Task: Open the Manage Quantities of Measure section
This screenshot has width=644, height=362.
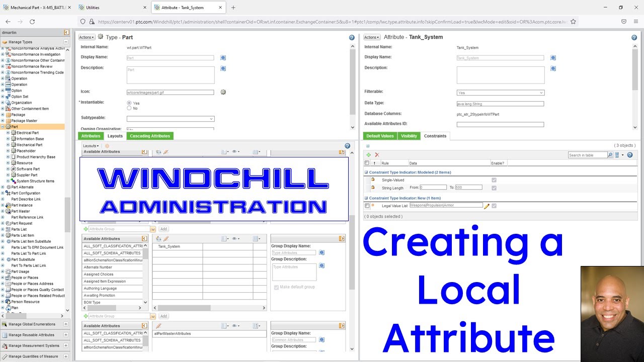Action: click(x=34, y=356)
